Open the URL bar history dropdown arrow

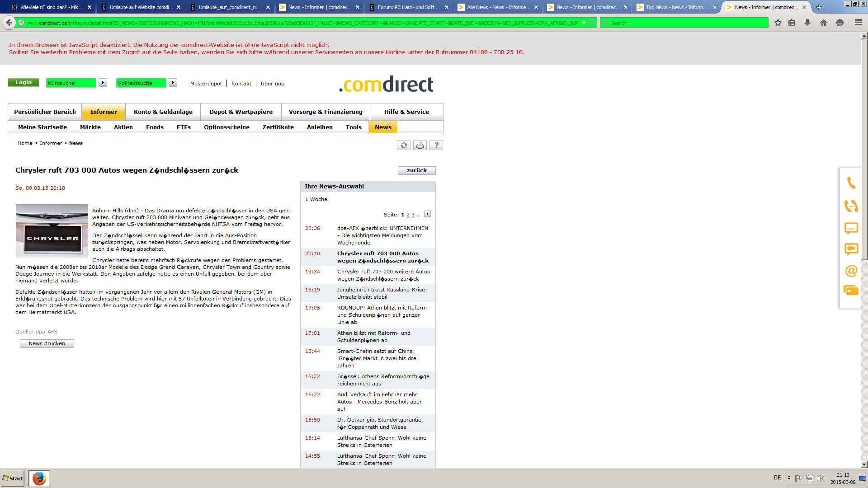[584, 23]
